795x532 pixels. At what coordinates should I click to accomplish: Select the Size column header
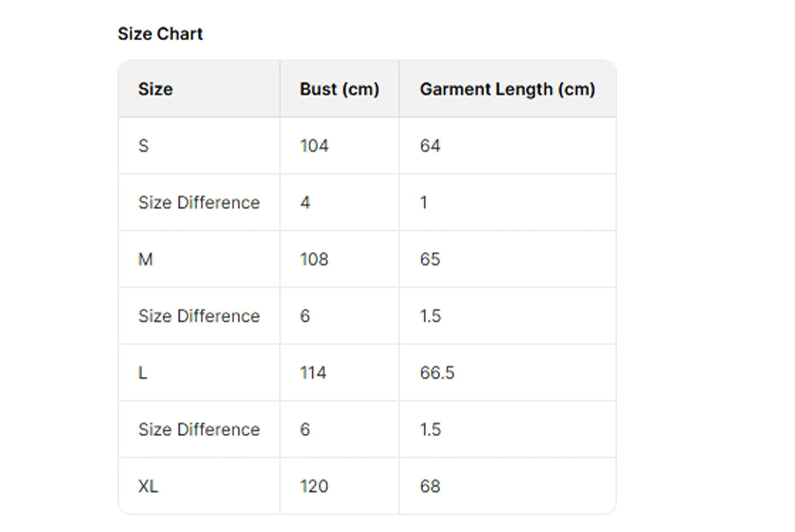coord(155,89)
